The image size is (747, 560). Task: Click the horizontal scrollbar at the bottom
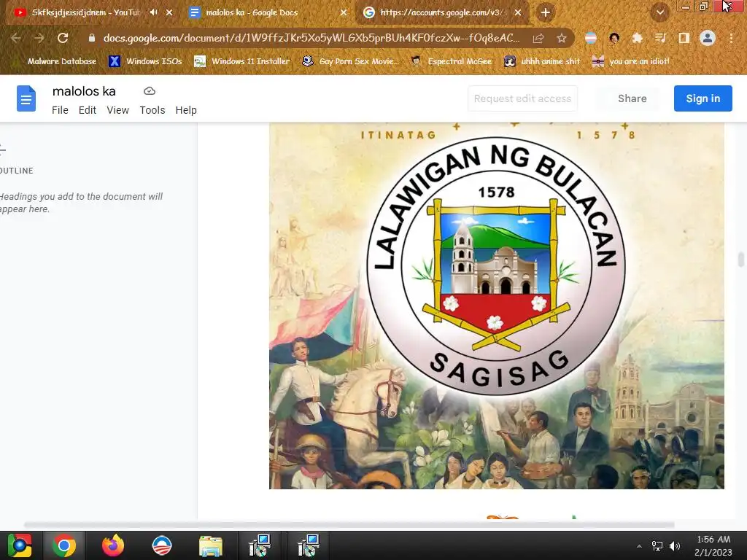point(349,525)
